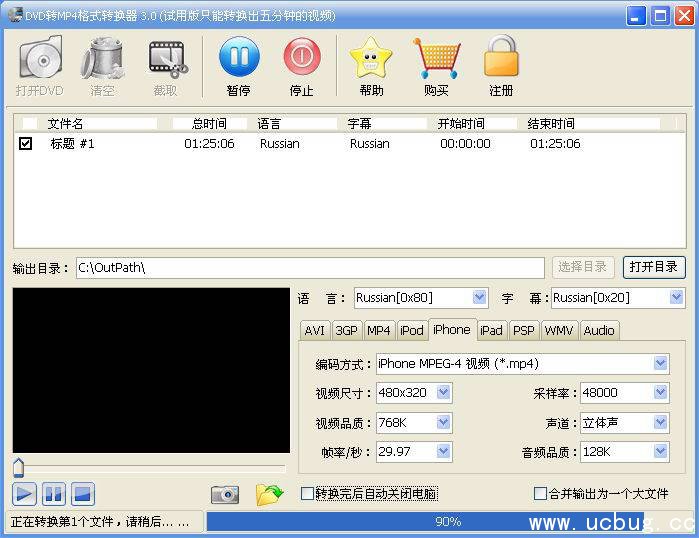
Task: Stop preview with the square button
Action: [82, 494]
